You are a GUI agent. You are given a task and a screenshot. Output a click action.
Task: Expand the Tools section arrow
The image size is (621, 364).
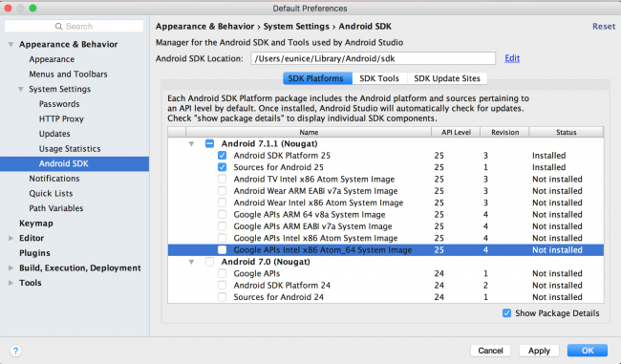pyautogui.click(x=11, y=283)
